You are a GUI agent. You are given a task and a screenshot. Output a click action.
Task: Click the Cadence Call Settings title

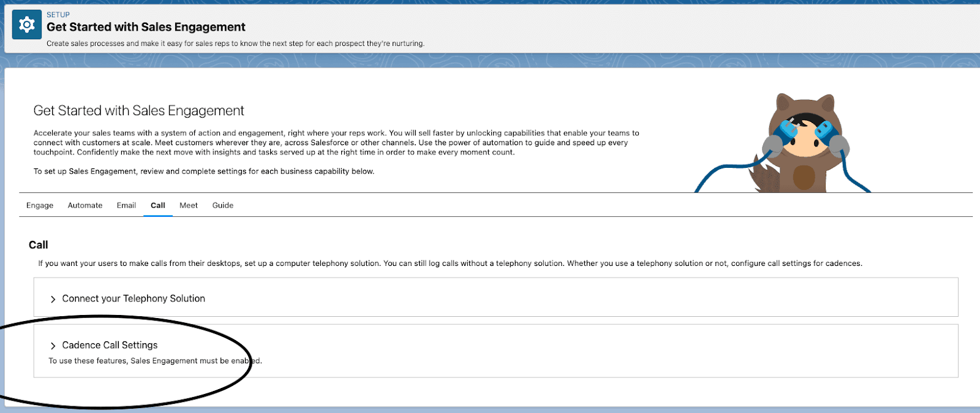click(110, 345)
